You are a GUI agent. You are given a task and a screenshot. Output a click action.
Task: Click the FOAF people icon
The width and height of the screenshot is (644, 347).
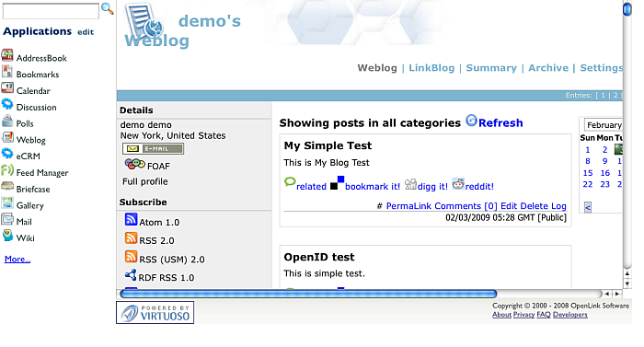click(134, 164)
